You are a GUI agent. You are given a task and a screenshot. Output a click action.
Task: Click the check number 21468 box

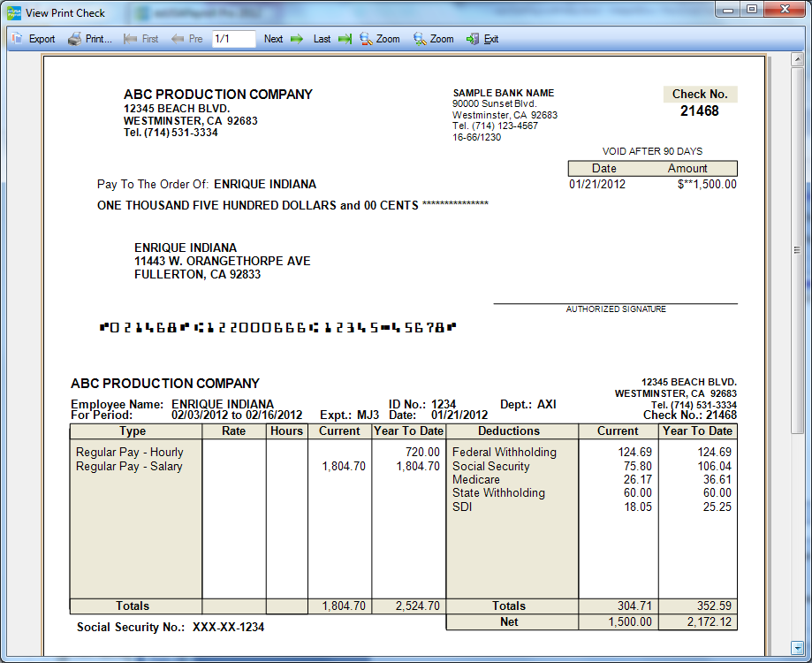(x=700, y=110)
